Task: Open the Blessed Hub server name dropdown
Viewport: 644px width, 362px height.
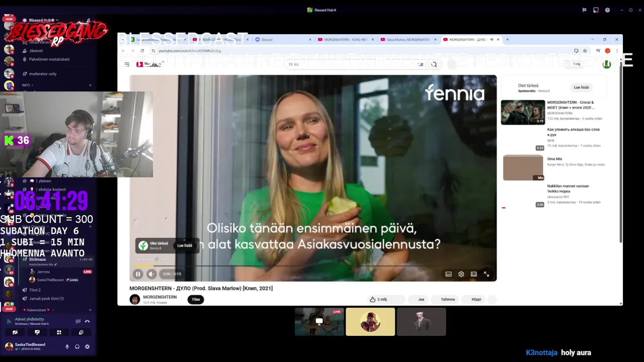Action: tap(44, 20)
